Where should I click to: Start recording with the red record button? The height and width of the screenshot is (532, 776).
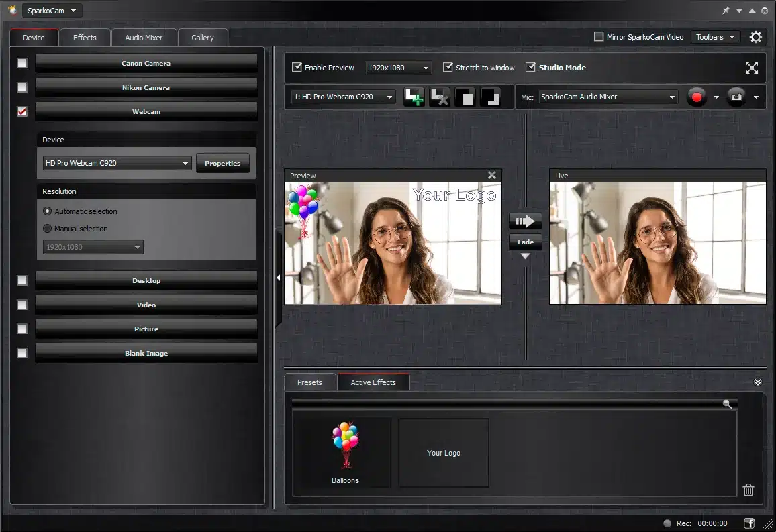pyautogui.click(x=696, y=97)
